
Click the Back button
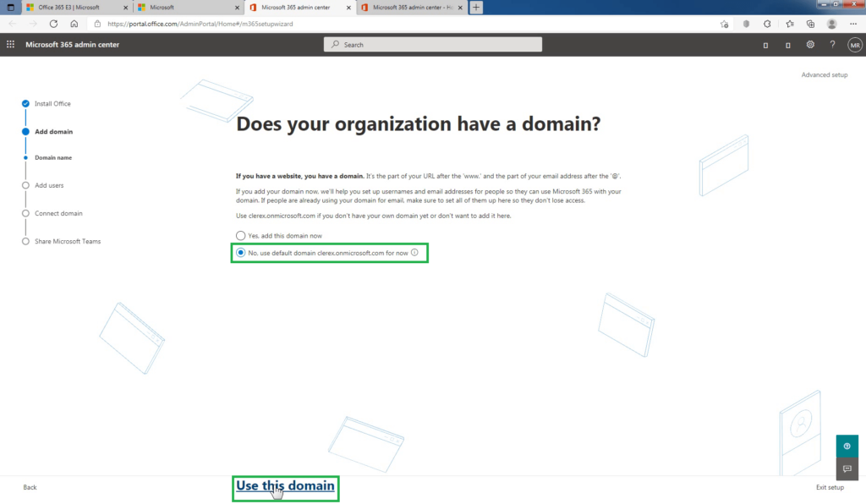point(30,487)
